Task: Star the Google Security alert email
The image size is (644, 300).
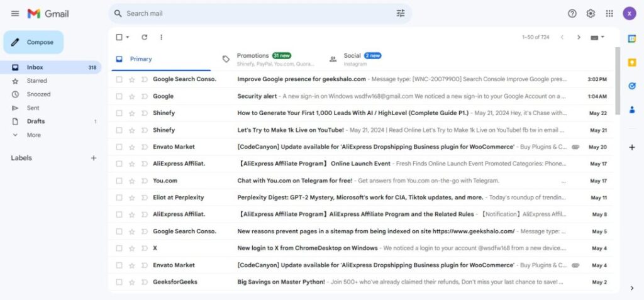Action: [132, 97]
